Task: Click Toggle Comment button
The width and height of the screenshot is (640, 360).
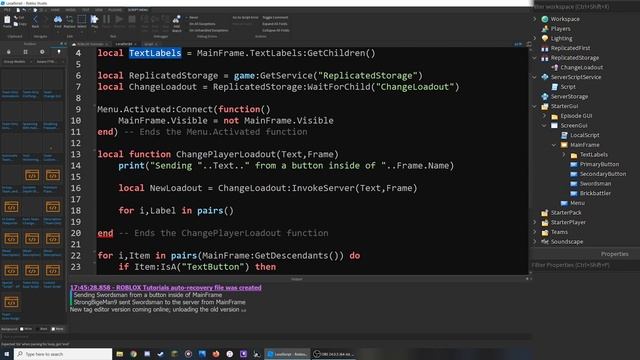Action: 275,18
